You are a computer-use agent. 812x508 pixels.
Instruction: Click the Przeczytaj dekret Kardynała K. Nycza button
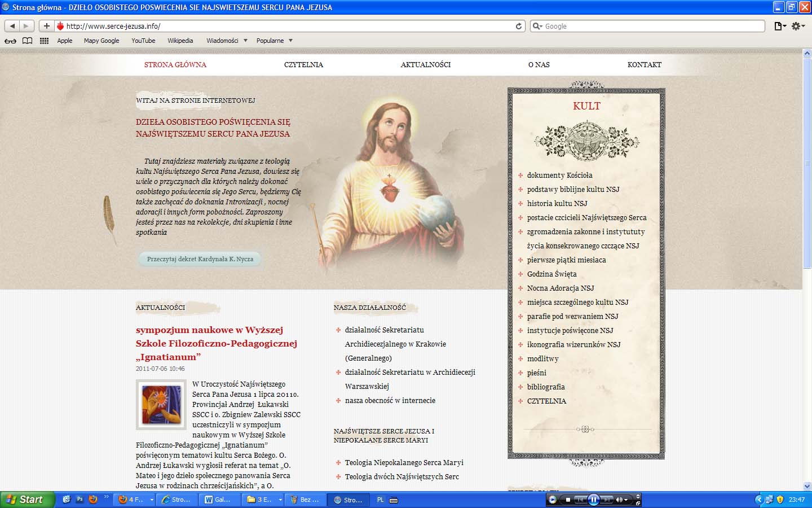coord(200,259)
